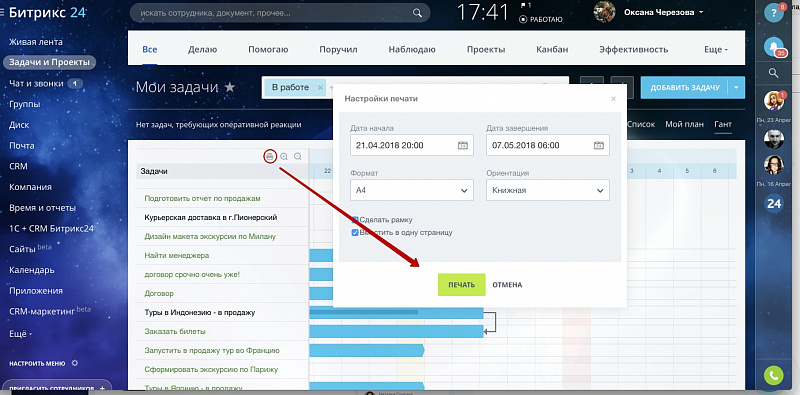Open notifications bell icon

click(x=773, y=47)
